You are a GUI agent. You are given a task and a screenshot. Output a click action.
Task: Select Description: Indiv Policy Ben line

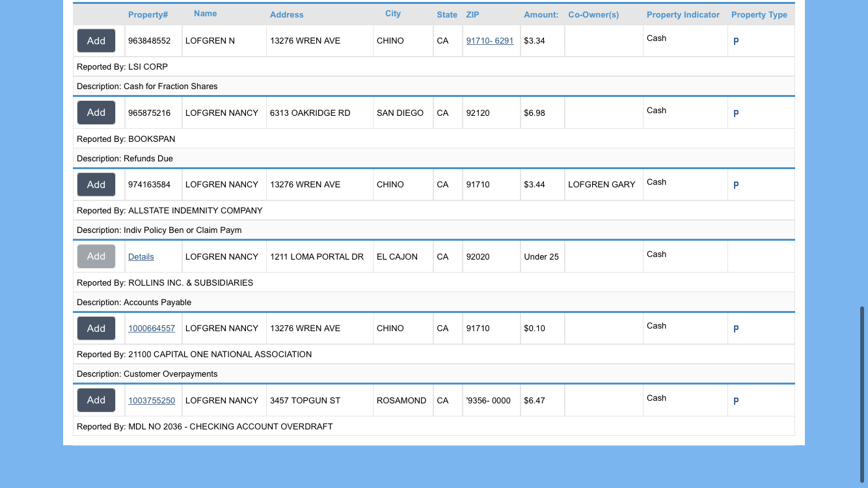click(434, 230)
